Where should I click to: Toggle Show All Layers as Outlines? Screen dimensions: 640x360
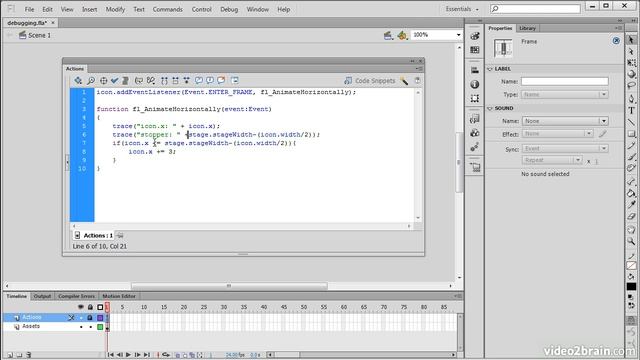100,307
